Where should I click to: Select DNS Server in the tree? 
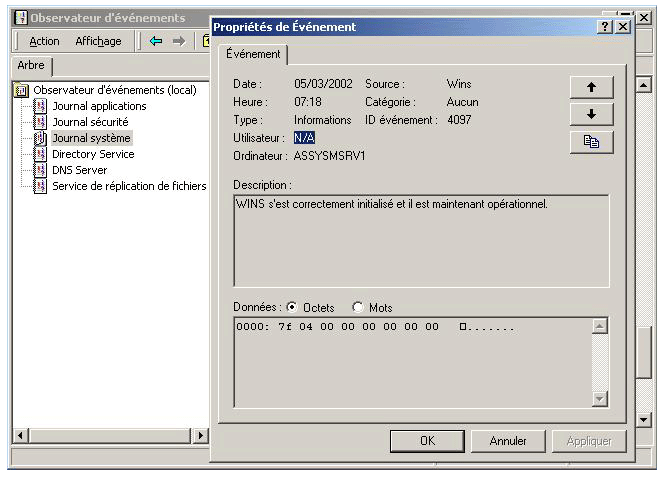pyautogui.click(x=80, y=170)
